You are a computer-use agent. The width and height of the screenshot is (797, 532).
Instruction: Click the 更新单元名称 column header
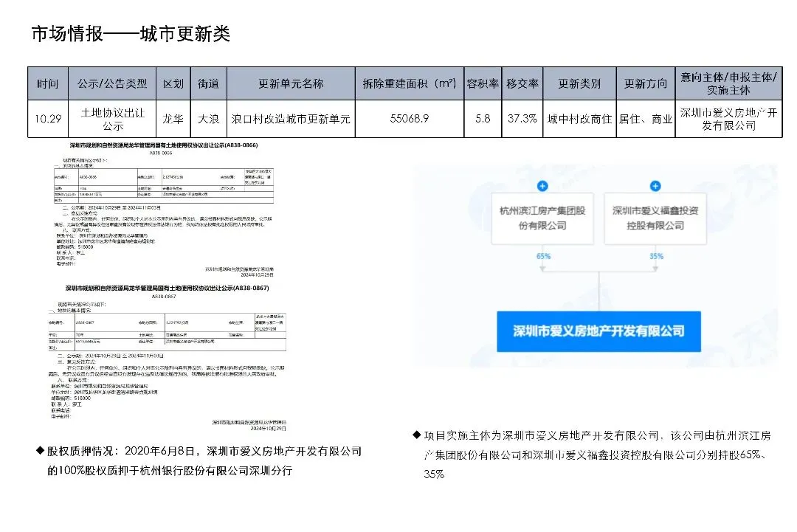[291, 83]
